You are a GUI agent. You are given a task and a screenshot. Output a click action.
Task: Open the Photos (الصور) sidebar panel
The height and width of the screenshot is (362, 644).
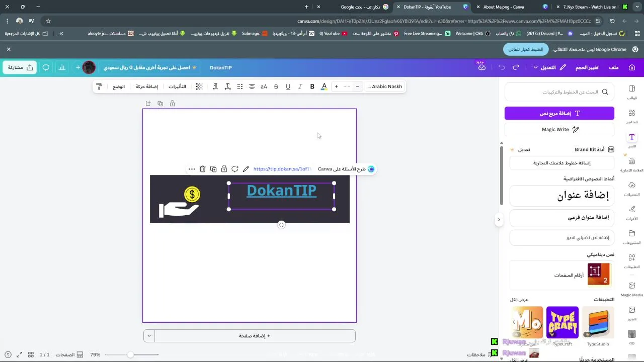[632, 313]
